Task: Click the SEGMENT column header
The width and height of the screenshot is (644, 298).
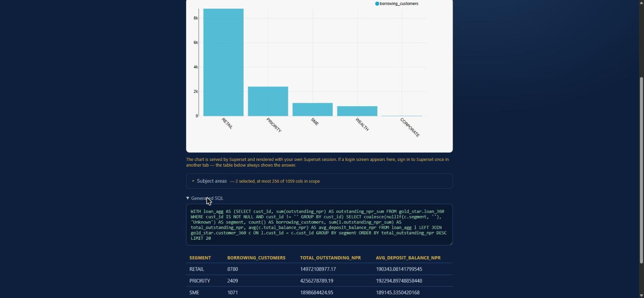Action: point(200,258)
